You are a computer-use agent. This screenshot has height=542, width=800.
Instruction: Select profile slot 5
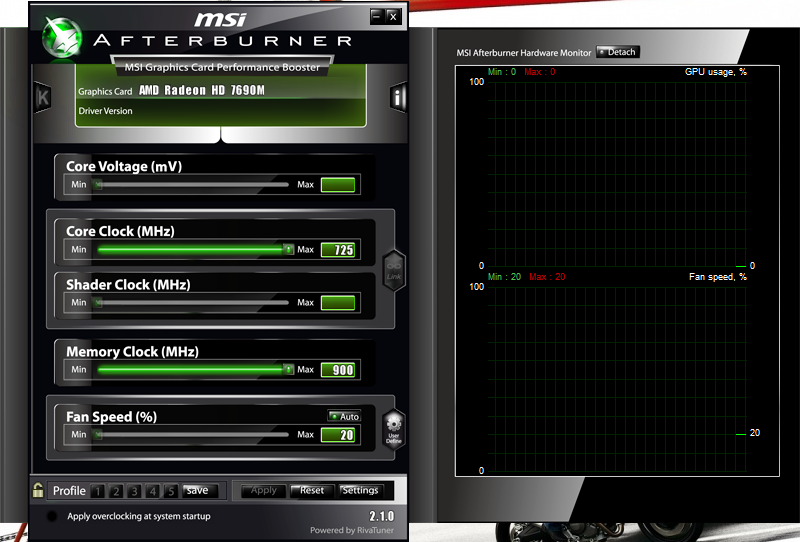click(x=171, y=491)
